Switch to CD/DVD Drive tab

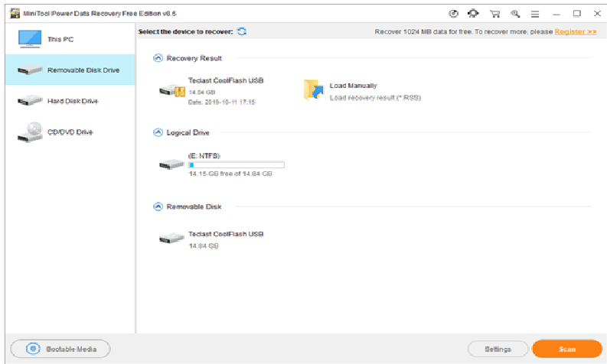pyautogui.click(x=70, y=132)
